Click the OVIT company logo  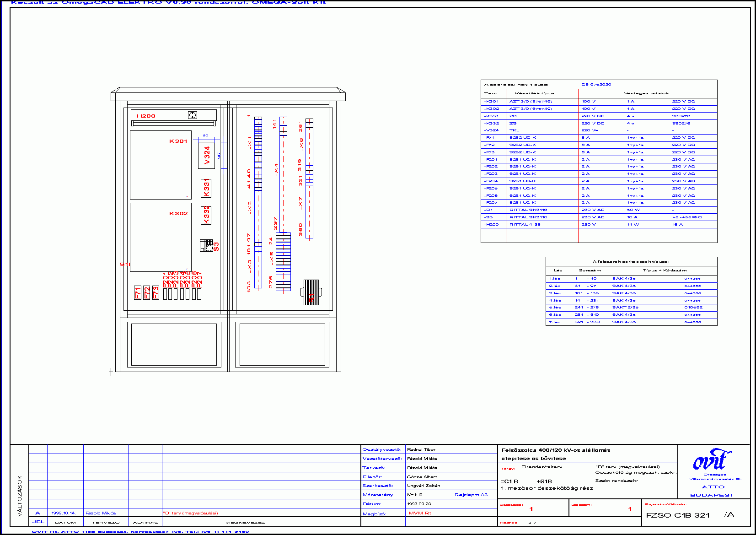coord(712,460)
